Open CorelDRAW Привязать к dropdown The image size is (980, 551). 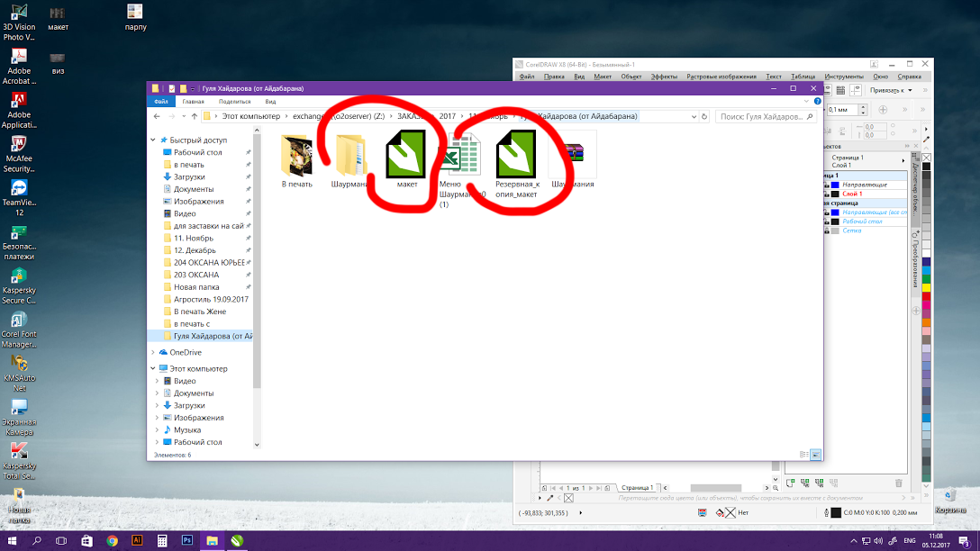(891, 91)
